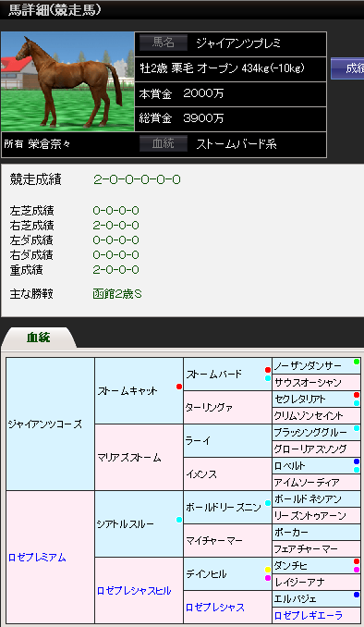This screenshot has width=364, height=627.
Task: Open the ロゼプレシャス link
Action: [x=215, y=608]
